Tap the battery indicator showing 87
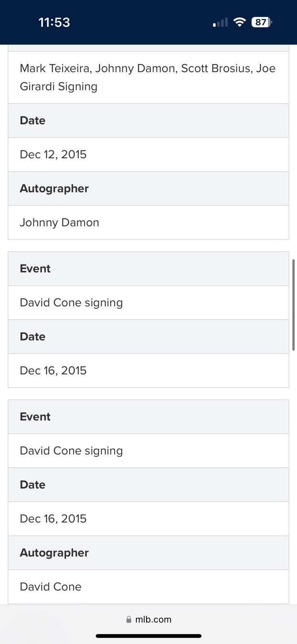 (x=262, y=22)
